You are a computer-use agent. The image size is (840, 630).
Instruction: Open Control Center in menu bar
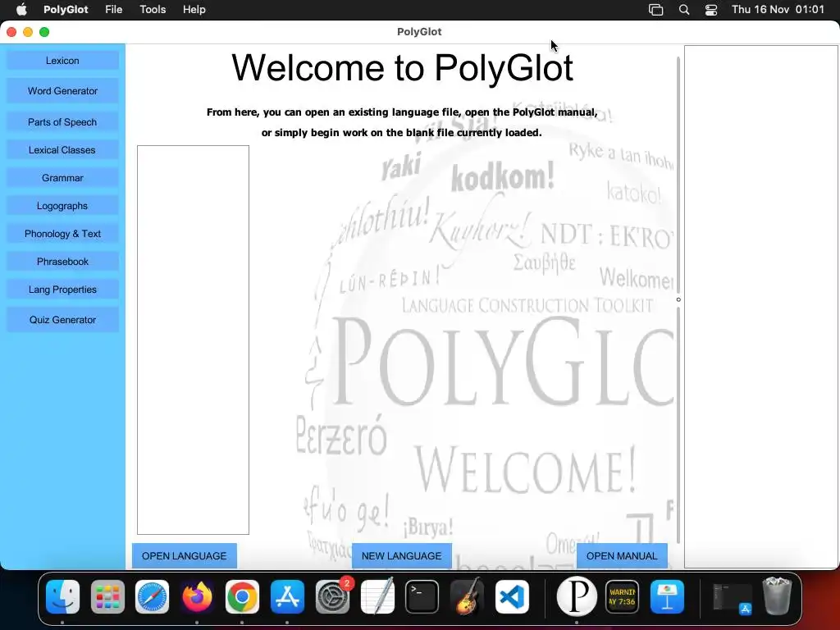(711, 10)
